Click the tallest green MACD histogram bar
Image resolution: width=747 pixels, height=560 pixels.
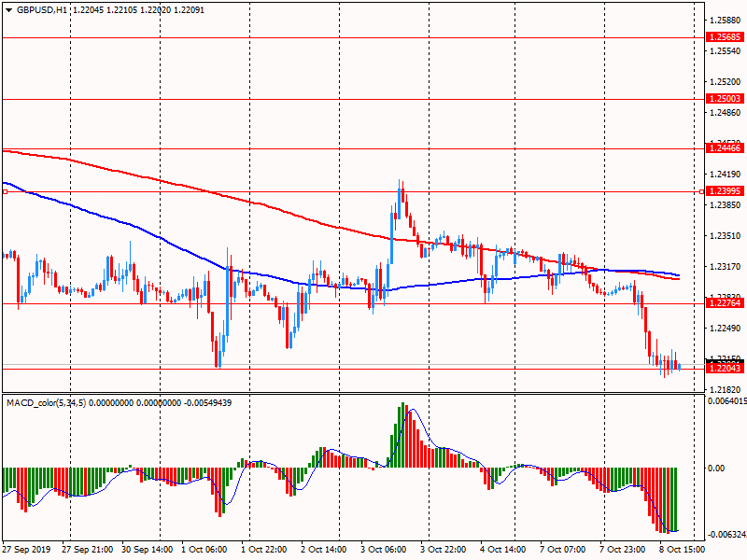[403, 435]
